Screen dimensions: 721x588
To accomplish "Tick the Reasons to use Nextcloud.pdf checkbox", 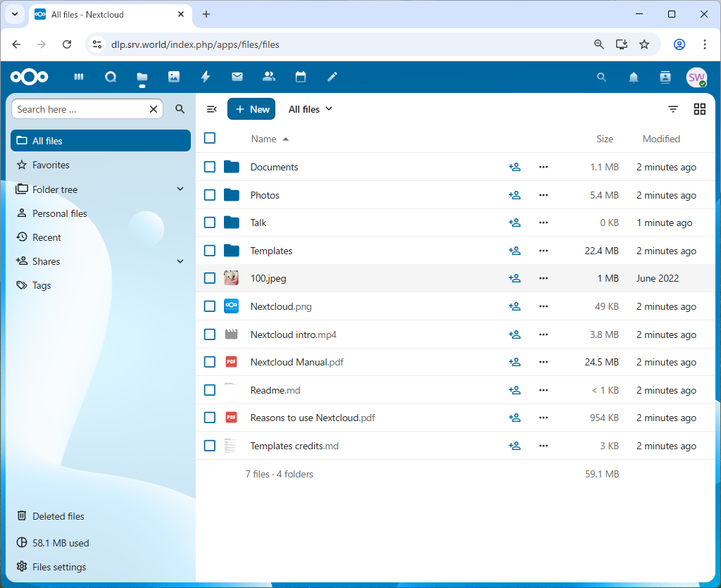I will coord(210,418).
